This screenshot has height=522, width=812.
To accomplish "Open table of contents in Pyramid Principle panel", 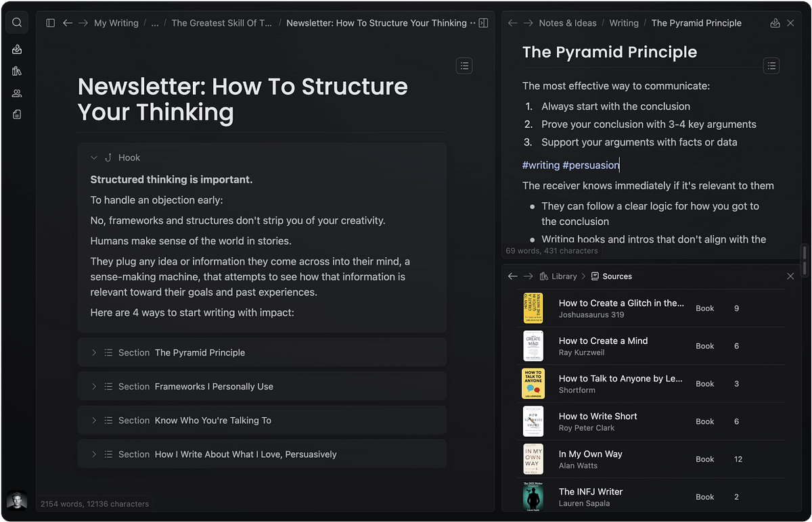I will [771, 66].
